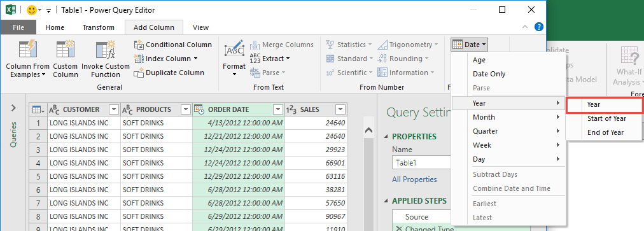Click the CUSTOMER text data type icon
This screenshot has height=231, width=644.
pyautogui.click(x=54, y=109)
